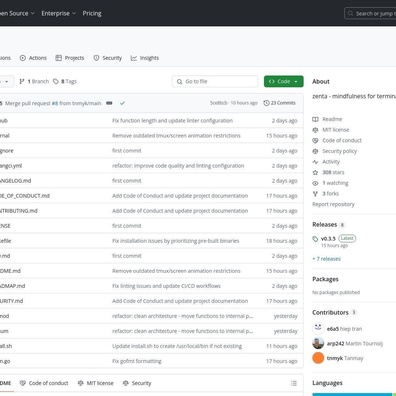Screen dimensions: 396x396
Task: Open commit 'Fix installation issues by prioritizing pre-built binaries'
Action: coord(176,241)
